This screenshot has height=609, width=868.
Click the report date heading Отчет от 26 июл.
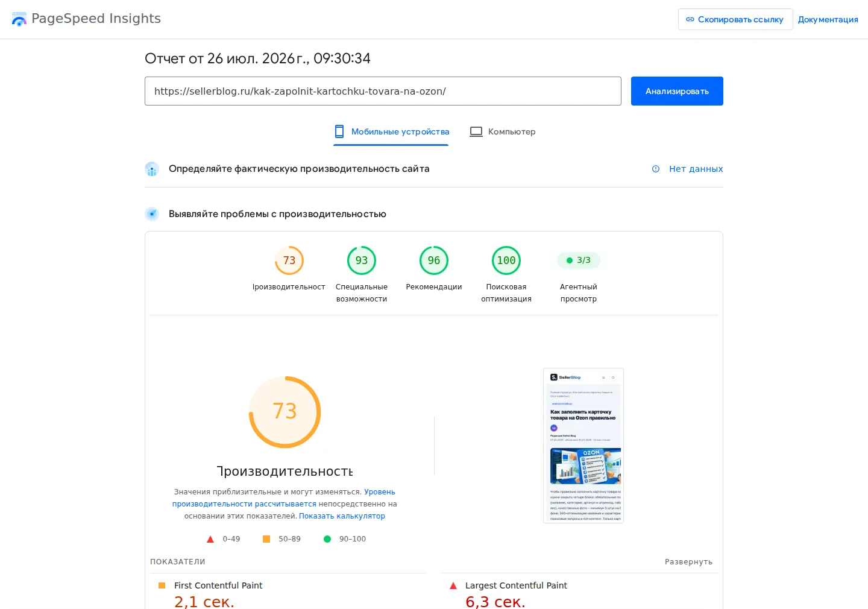(257, 58)
